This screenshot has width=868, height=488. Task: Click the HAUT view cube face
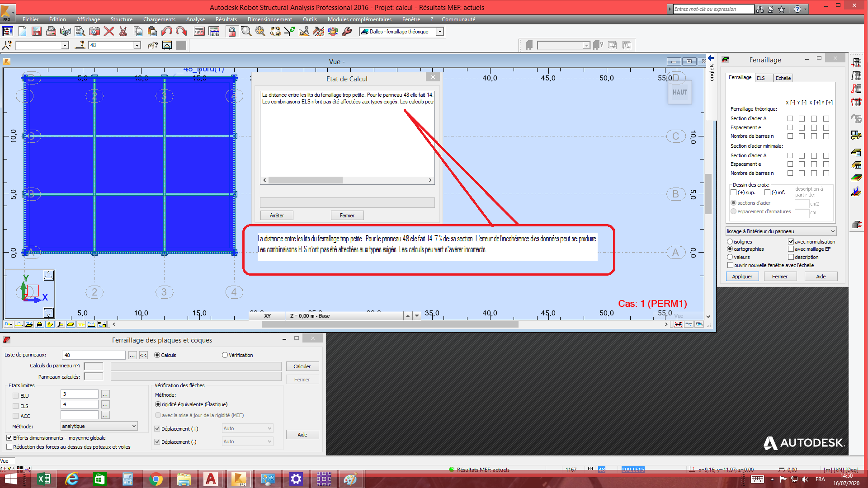pos(679,92)
